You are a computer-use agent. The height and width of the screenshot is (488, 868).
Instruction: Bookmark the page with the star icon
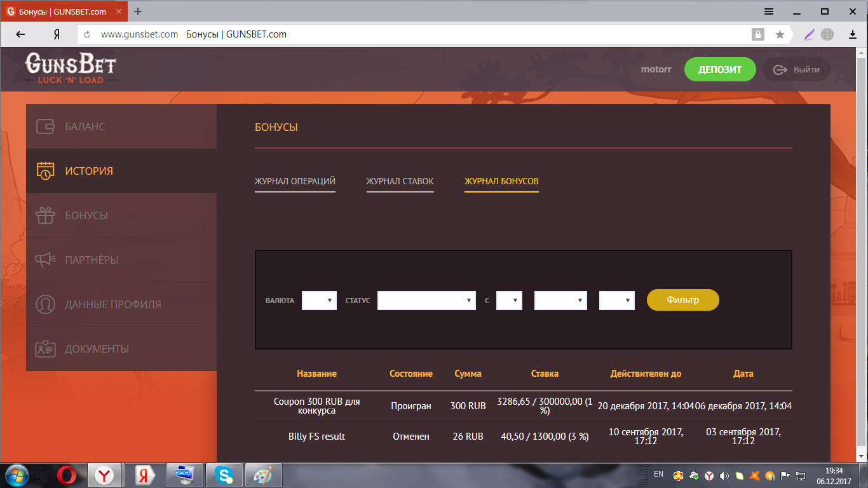tap(780, 34)
